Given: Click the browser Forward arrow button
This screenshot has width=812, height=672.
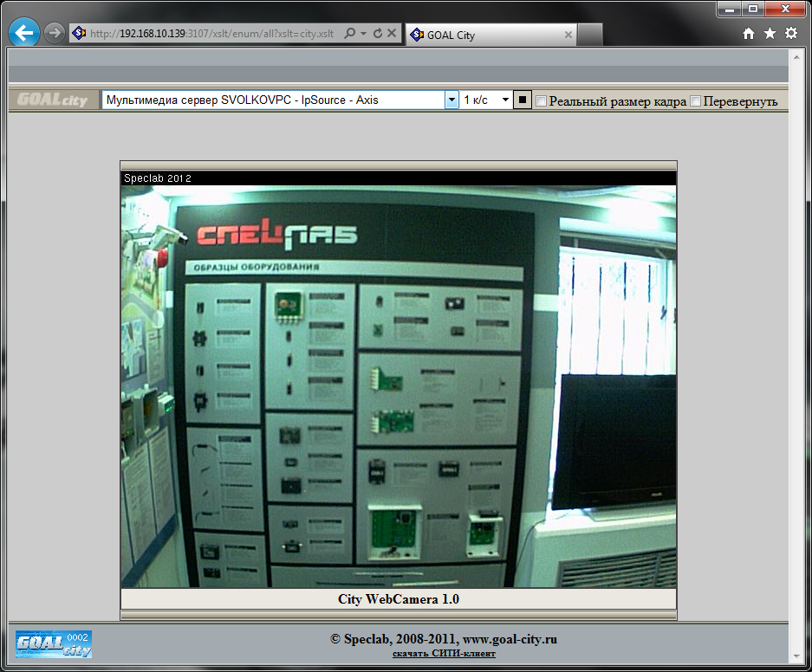Looking at the screenshot, I should click(54, 33).
